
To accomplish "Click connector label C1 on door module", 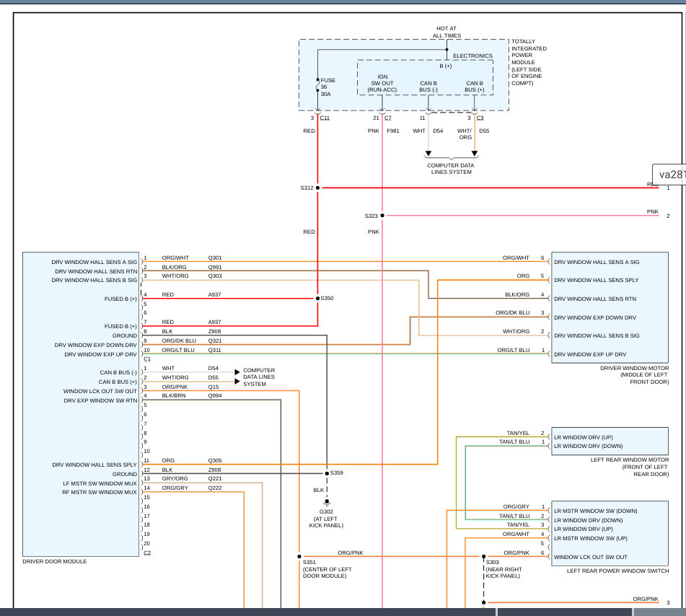I will (x=147, y=358).
